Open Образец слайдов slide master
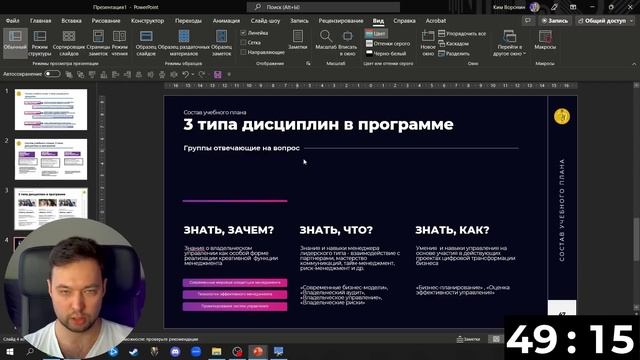 146,42
